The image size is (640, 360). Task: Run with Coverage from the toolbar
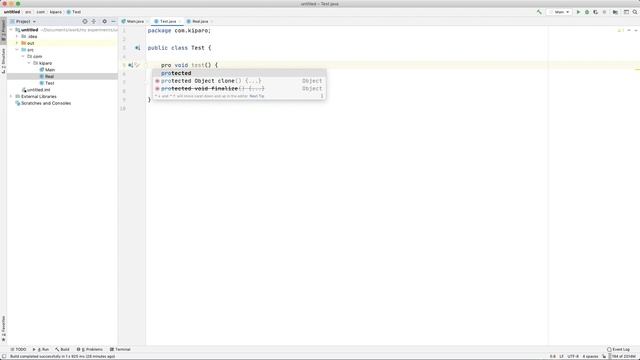point(596,12)
